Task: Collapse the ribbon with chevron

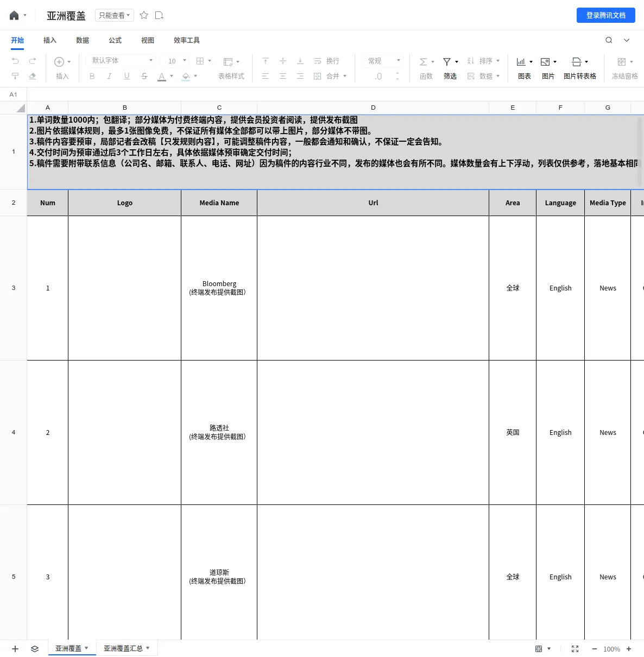Action: coord(627,40)
